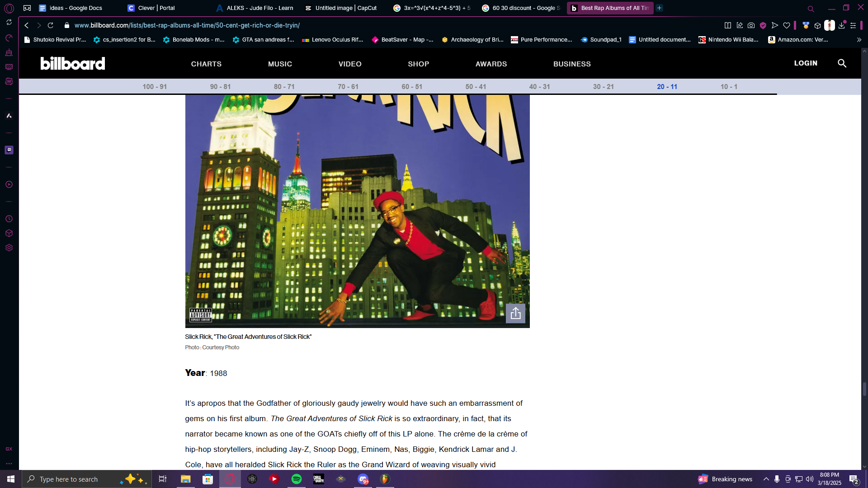Open Twitch panel in the sidebar
868x488 pixels.
(9, 150)
